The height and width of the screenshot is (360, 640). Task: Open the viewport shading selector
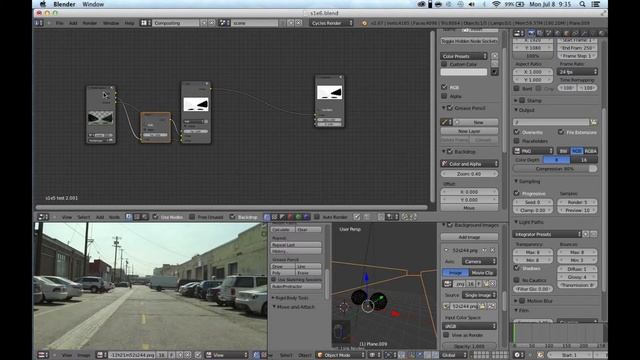374,355
